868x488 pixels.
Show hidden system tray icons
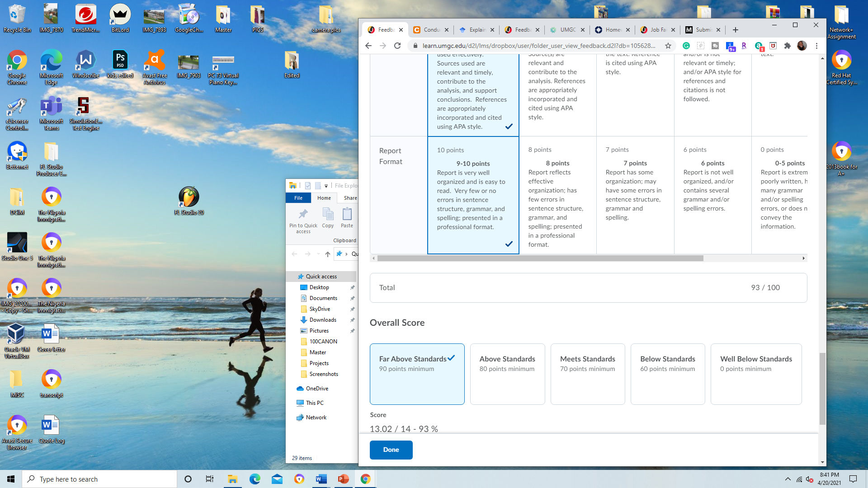point(788,479)
